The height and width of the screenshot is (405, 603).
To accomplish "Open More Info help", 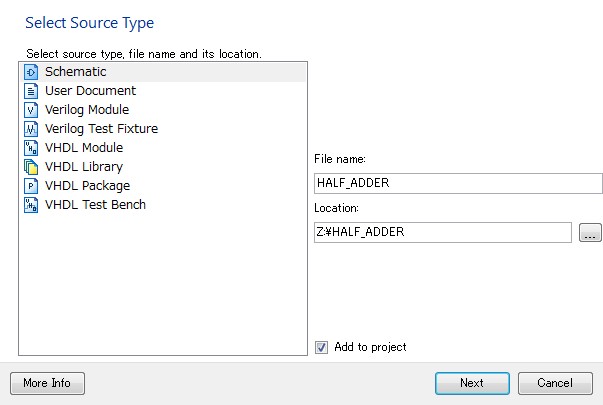I will 47,383.
